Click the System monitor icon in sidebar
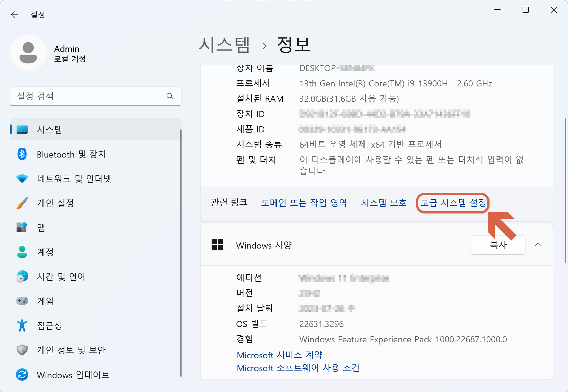Screen dimensions: 568x392 click(22, 129)
